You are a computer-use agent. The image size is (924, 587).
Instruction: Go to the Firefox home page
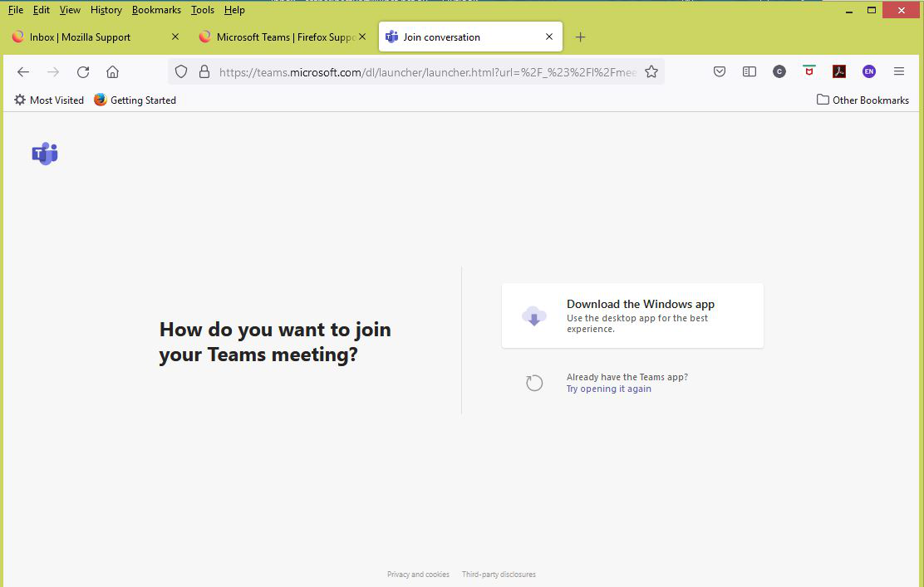(x=113, y=72)
